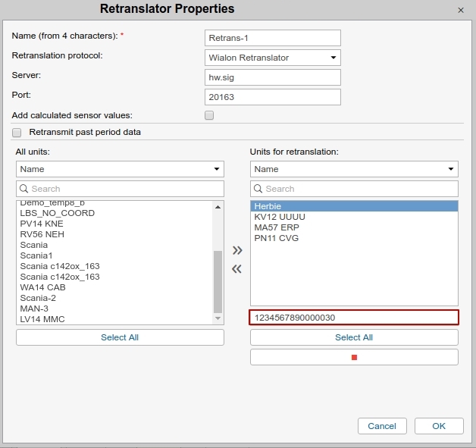Open the All units Name filter dropdown

pyautogui.click(x=120, y=169)
